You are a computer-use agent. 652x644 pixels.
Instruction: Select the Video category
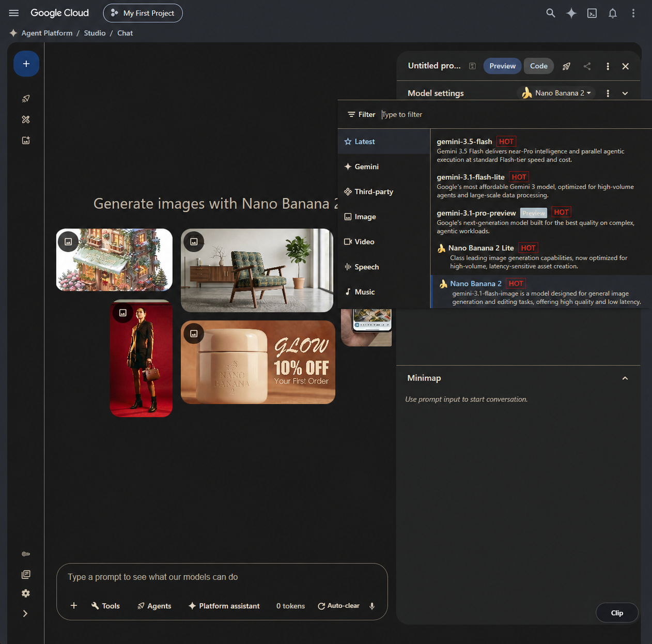pyautogui.click(x=384, y=242)
